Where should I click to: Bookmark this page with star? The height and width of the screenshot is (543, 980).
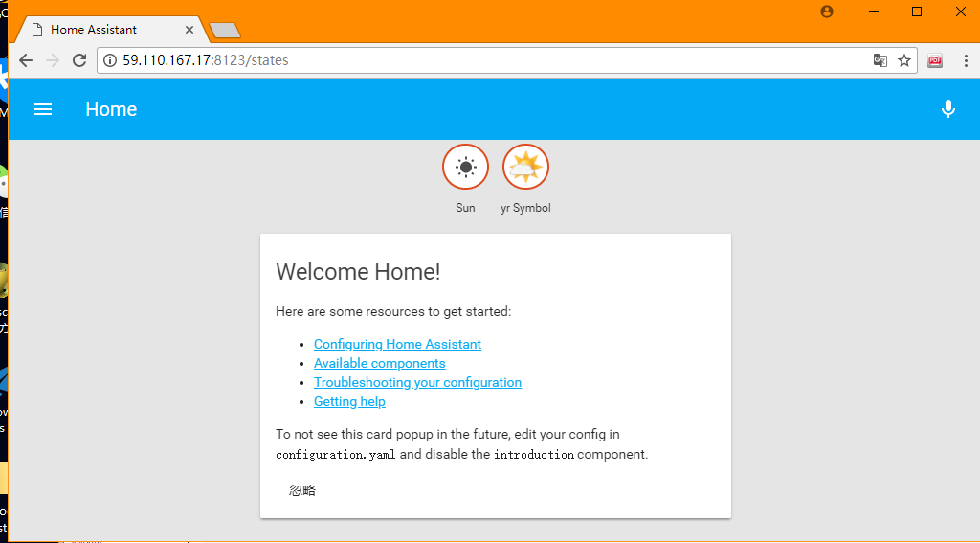[904, 60]
